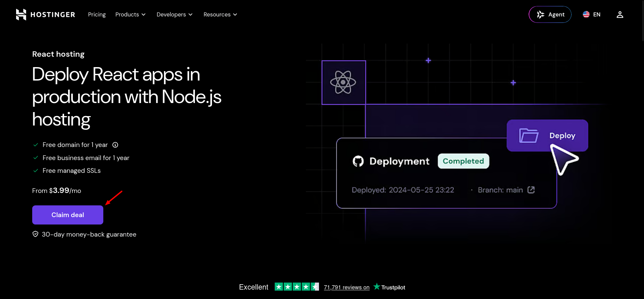Screen dimensions: 644x299
Task: Expand the Developers menu
Action: tap(174, 14)
